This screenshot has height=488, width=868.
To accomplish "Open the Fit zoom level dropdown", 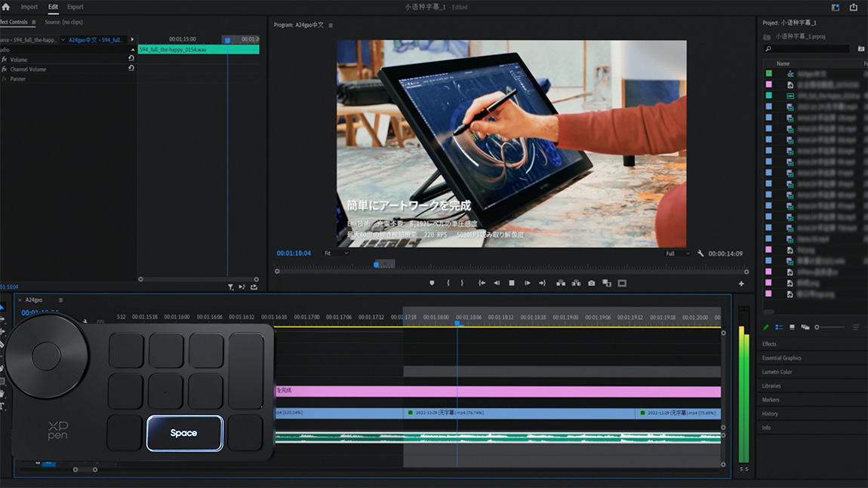I will (x=336, y=253).
